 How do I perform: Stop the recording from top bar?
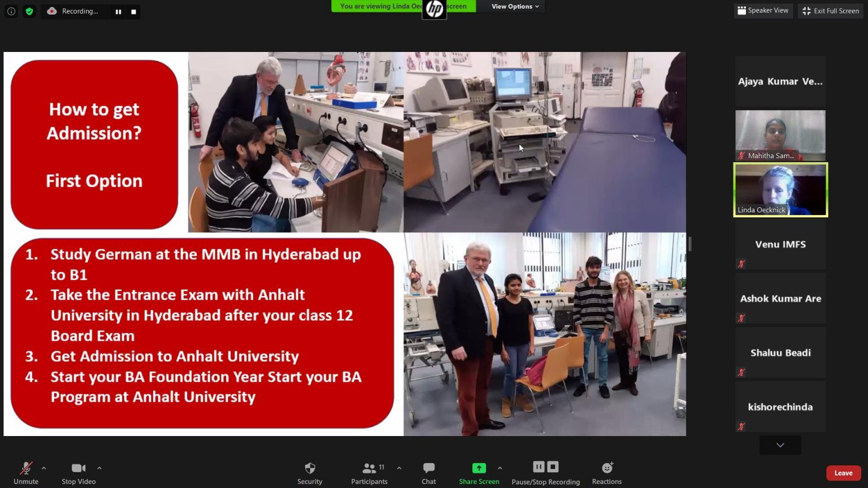[133, 11]
